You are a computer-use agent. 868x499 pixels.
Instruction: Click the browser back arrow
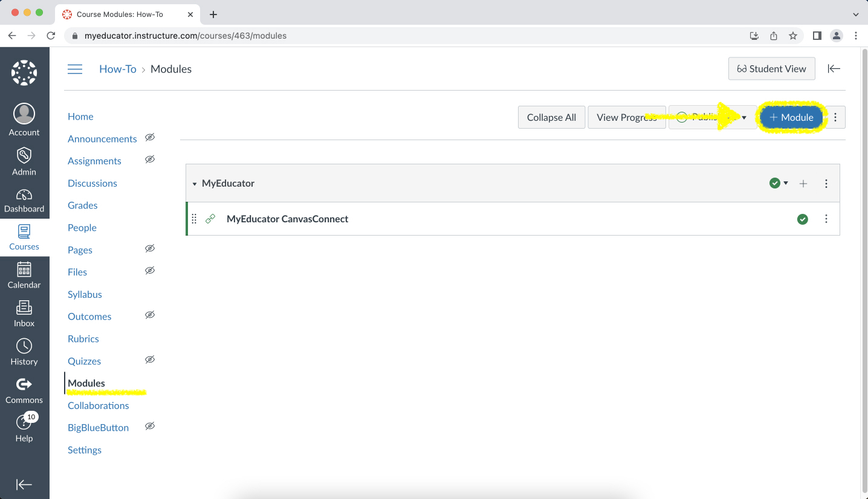coord(12,36)
